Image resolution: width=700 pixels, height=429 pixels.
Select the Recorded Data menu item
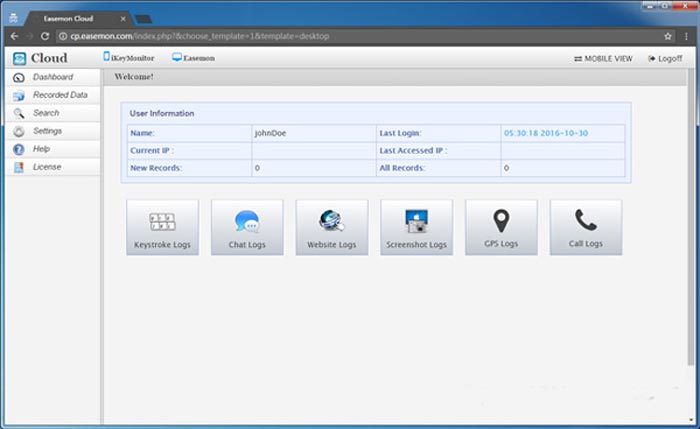(x=53, y=95)
